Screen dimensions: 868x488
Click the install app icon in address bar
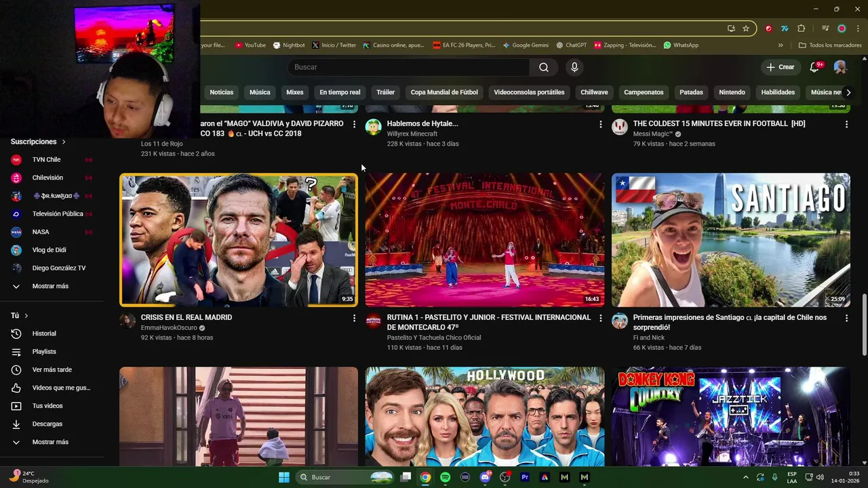(x=731, y=28)
